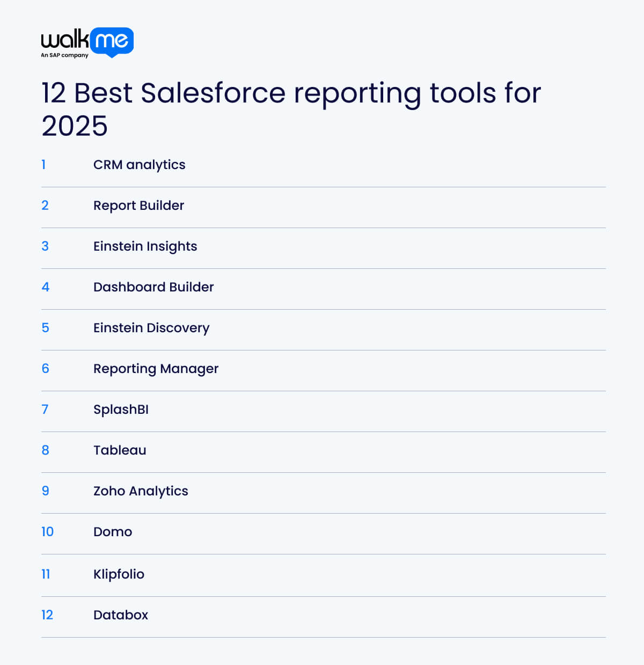The image size is (644, 665).
Task: Click the CRM analytics list entry
Action: [x=139, y=165]
